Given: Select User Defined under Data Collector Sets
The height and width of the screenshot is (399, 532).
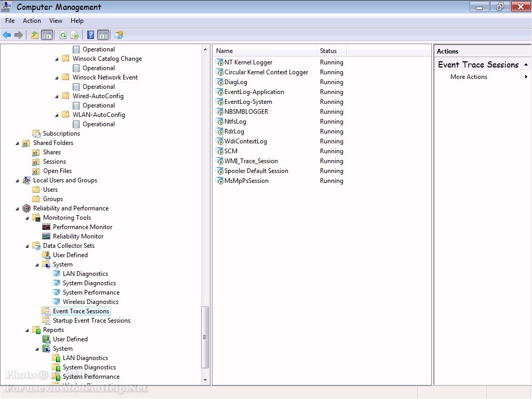Looking at the screenshot, I should [70, 255].
